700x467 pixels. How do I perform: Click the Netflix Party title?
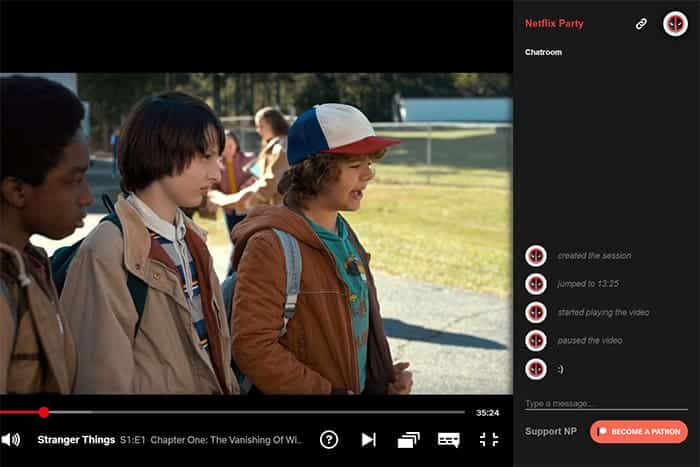point(554,24)
